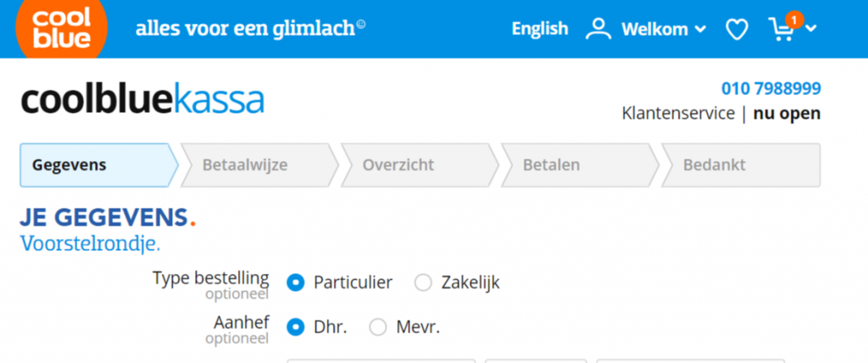Call customer service number 010 7988999
Image resolution: width=868 pixels, height=363 pixels.
[x=771, y=89]
